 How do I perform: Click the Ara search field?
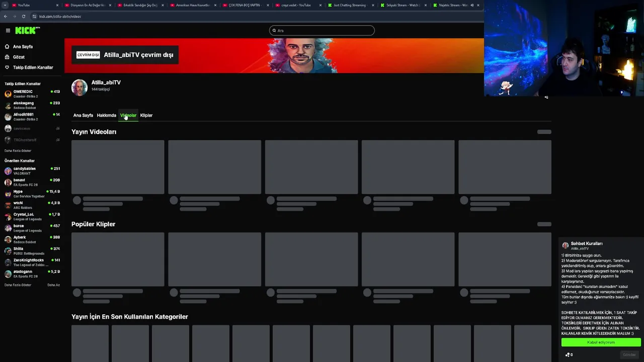tap(322, 31)
